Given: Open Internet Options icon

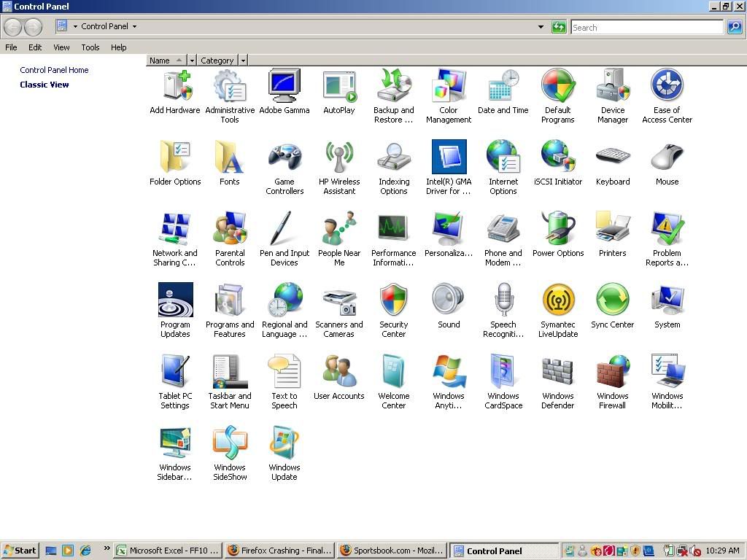Looking at the screenshot, I should 503,157.
